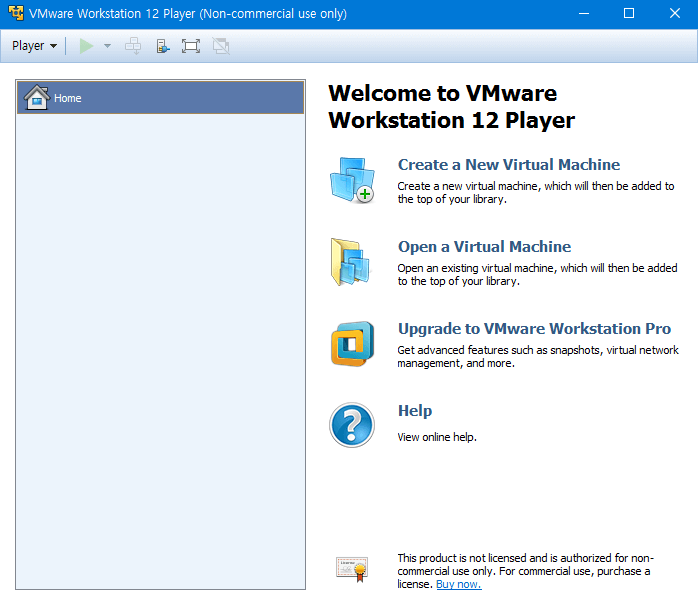This screenshot has width=698, height=606.
Task: Click the license certificate icon
Action: tap(351, 569)
